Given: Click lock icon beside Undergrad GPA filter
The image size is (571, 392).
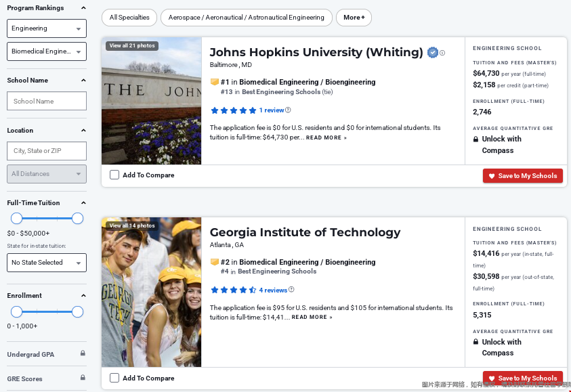Looking at the screenshot, I should coord(83,353).
